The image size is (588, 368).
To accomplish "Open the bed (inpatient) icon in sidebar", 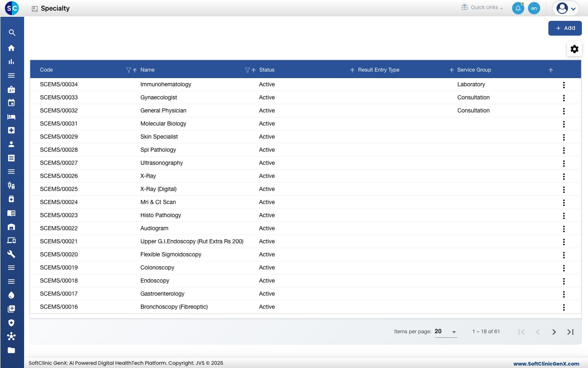I will 11,117.
